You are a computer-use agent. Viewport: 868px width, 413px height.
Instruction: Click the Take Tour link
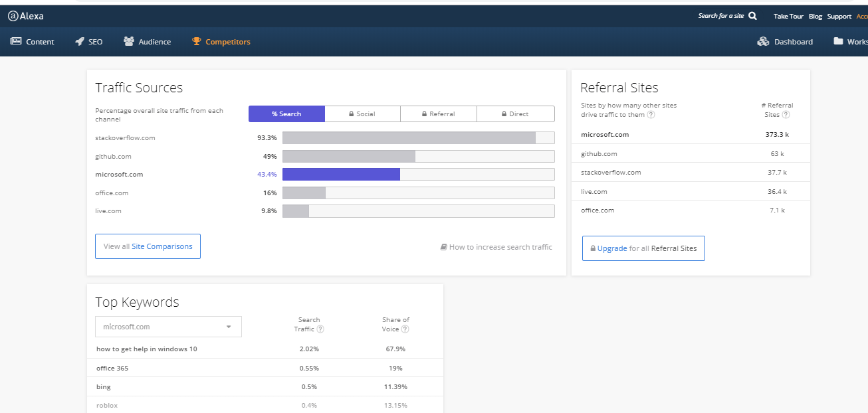point(788,16)
